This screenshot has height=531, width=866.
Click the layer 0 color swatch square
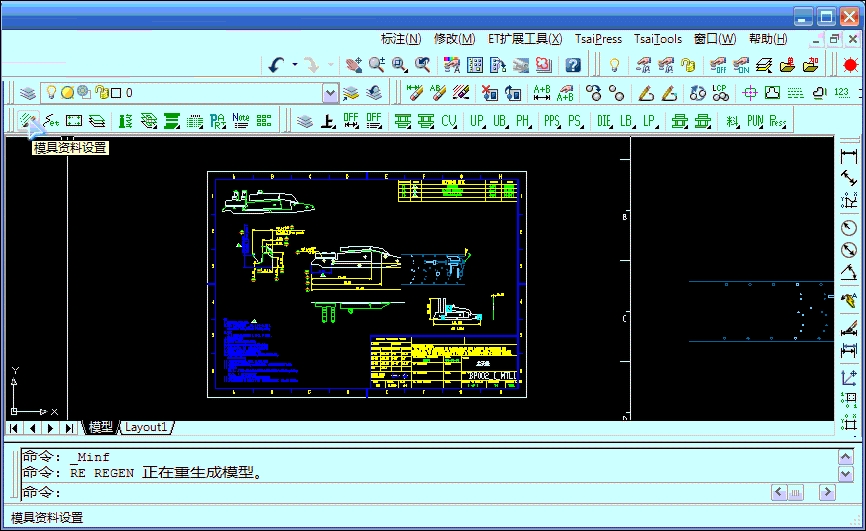coord(116,93)
